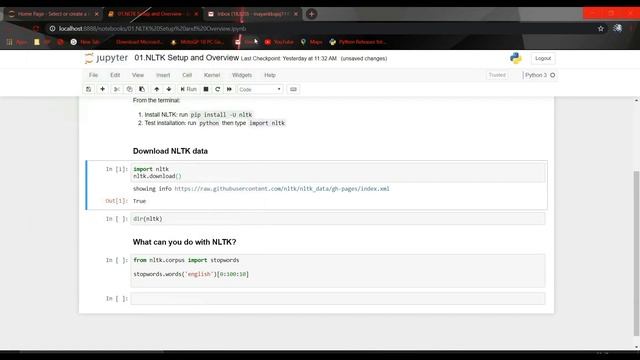Click the scrollbar up arrow
The image size is (640, 360).
(x=636, y=100)
